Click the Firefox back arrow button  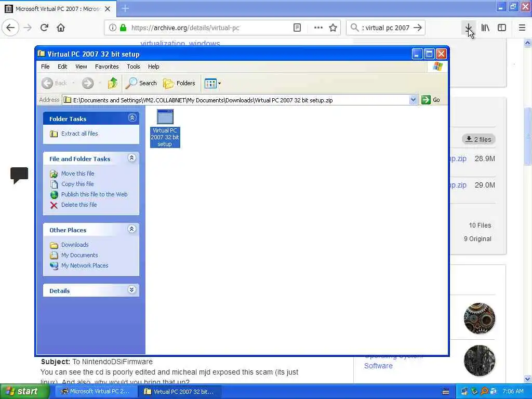pyautogui.click(x=10, y=28)
